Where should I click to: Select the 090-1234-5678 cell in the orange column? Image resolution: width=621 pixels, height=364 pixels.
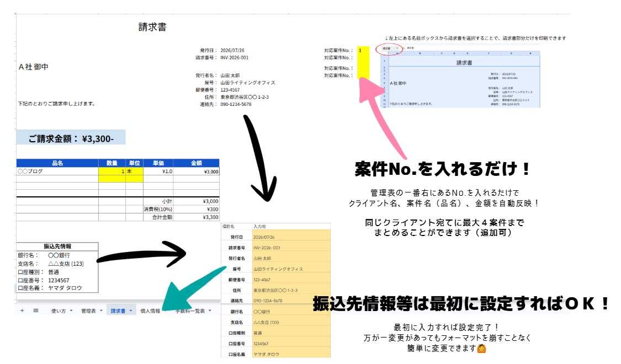click(291, 301)
